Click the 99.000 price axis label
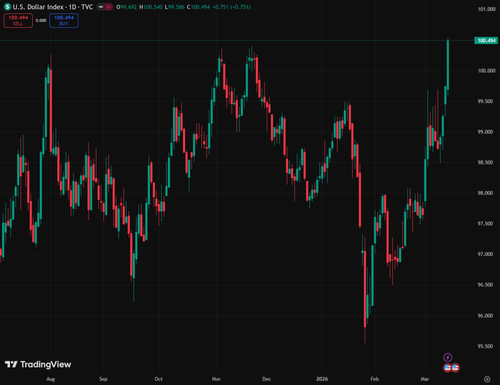Viewport: 500px width, 385px height. click(x=485, y=132)
